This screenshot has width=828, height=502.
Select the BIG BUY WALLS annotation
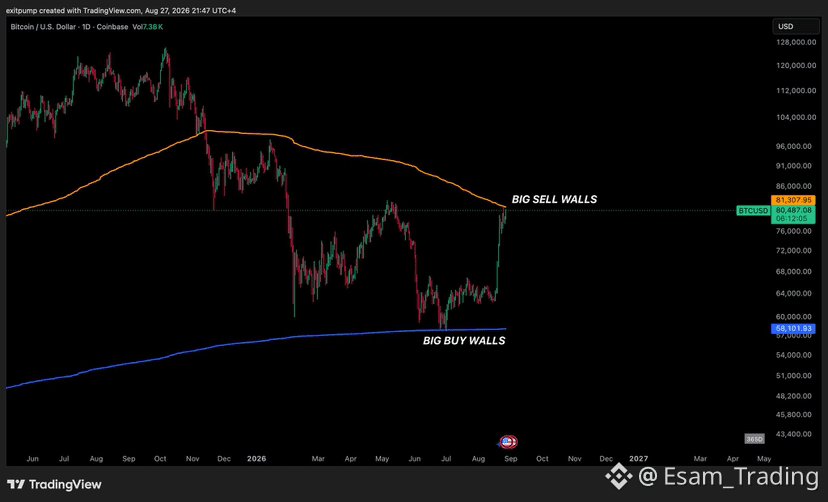point(464,340)
